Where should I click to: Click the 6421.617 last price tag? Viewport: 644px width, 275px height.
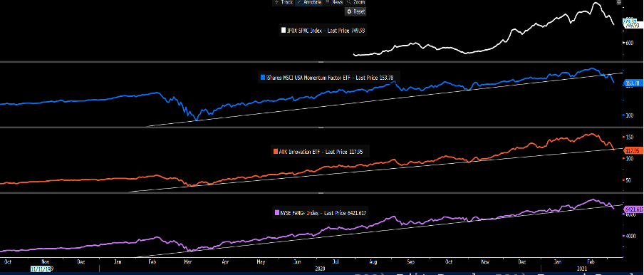click(x=633, y=209)
